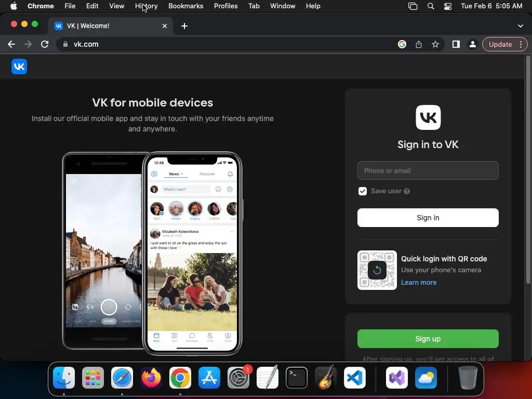Open the Bookmarks menu
The height and width of the screenshot is (399, 532).
point(185,6)
